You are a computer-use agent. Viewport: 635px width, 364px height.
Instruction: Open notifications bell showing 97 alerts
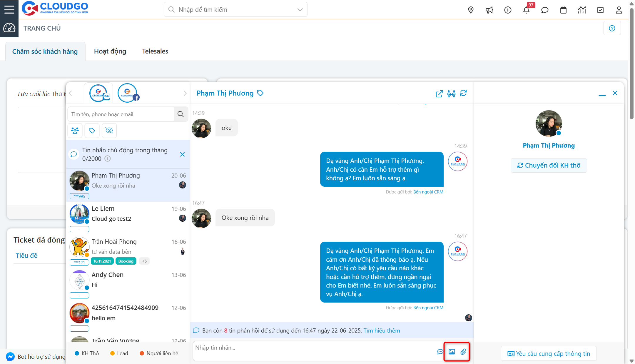tap(526, 10)
